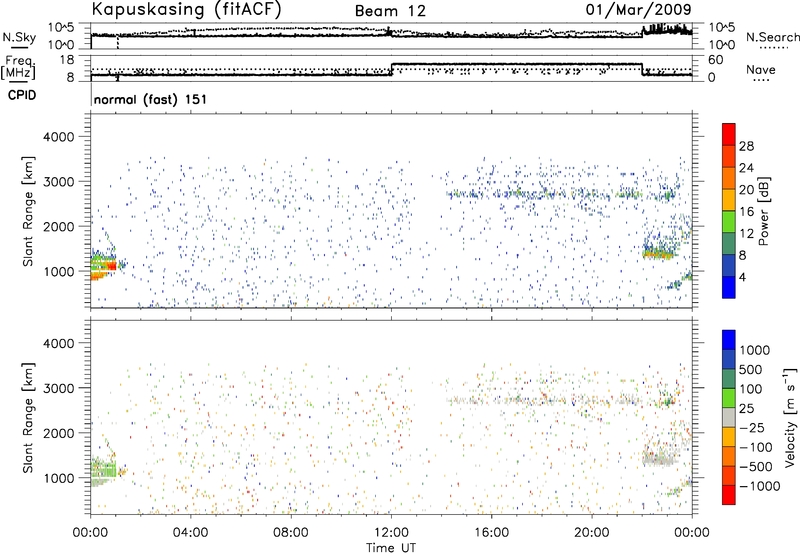Click the Slant Range label of power panel
800x554 pixels.
tap(28, 211)
